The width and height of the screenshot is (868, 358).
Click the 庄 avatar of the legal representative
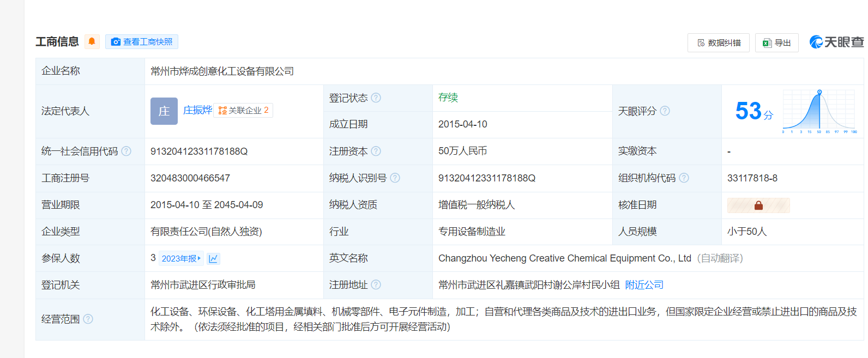pyautogui.click(x=164, y=111)
